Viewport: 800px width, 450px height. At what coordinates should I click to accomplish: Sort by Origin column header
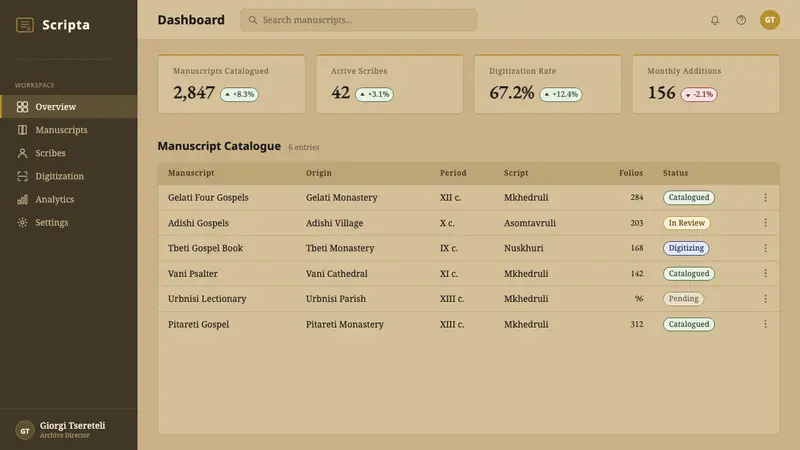click(319, 173)
